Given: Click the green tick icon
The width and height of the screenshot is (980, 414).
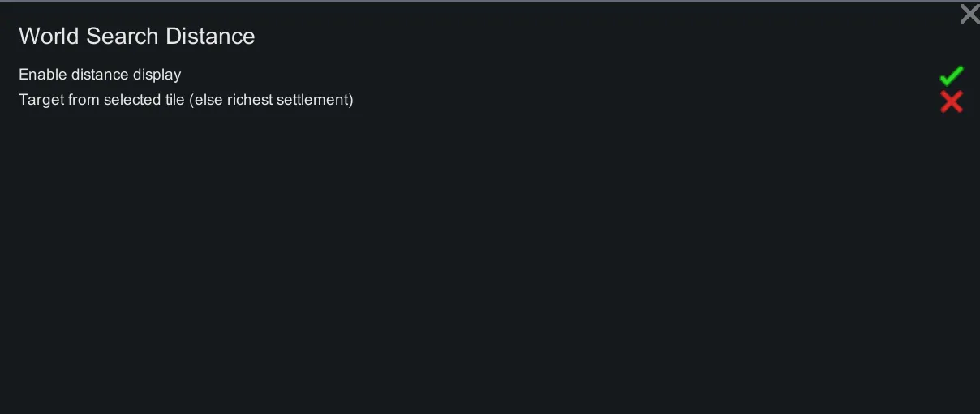Looking at the screenshot, I should [x=951, y=75].
